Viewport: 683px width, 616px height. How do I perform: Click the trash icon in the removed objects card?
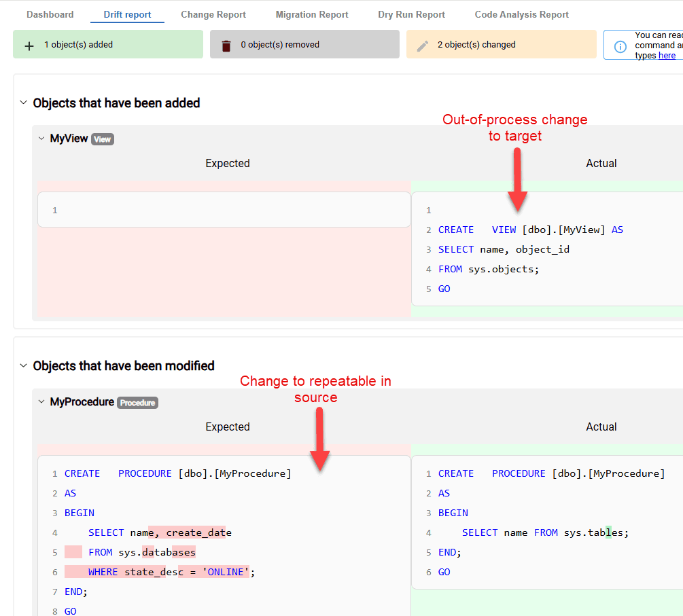(x=226, y=46)
